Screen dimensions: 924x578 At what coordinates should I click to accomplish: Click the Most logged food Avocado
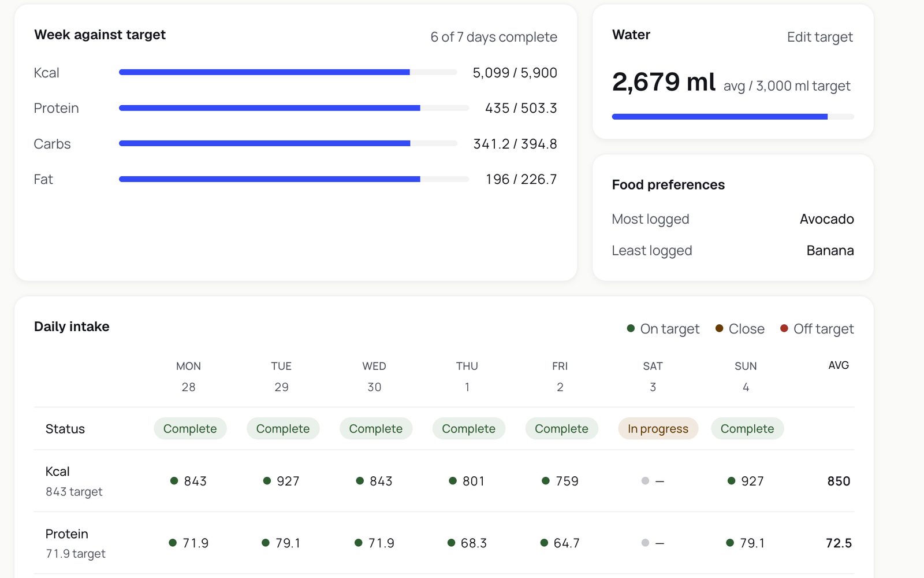827,219
